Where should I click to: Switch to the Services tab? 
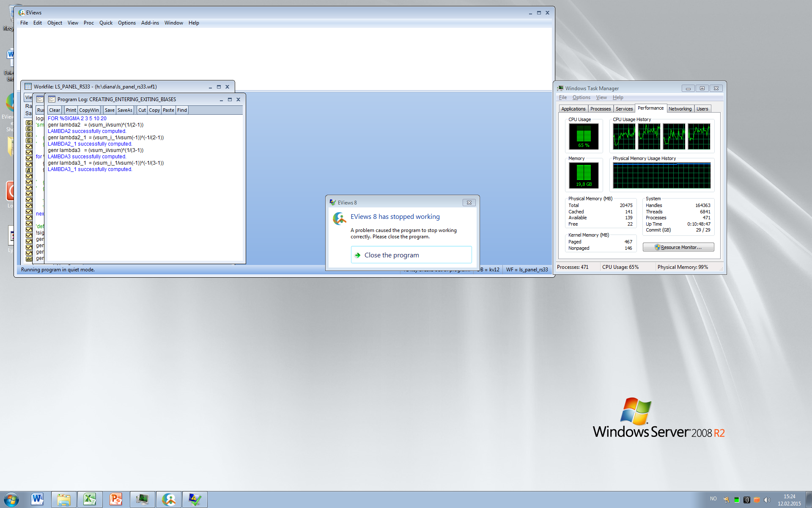(624, 109)
